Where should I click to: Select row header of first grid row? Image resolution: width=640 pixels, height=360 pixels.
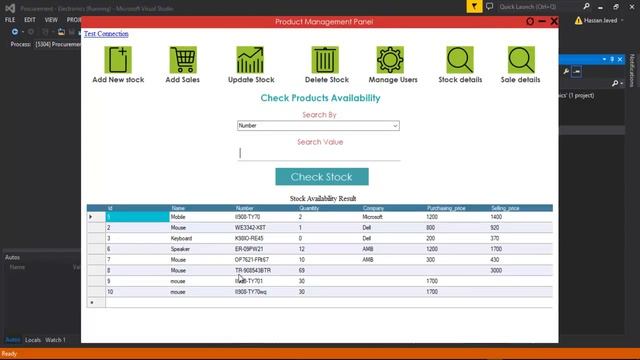(x=96, y=217)
